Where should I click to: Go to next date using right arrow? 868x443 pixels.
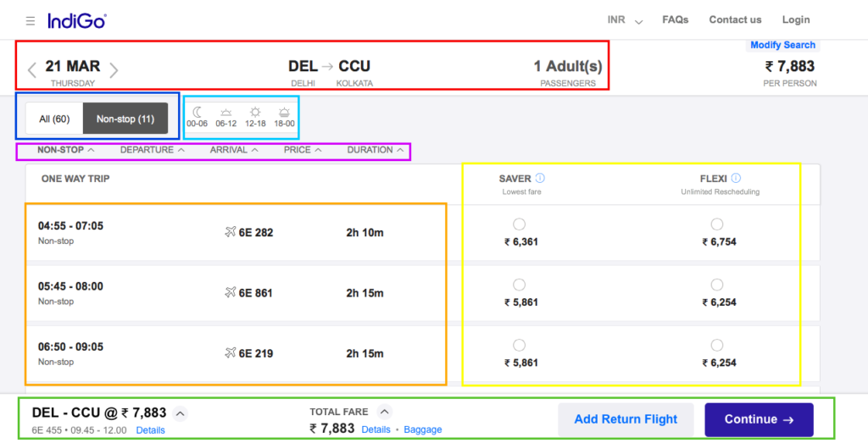point(114,69)
